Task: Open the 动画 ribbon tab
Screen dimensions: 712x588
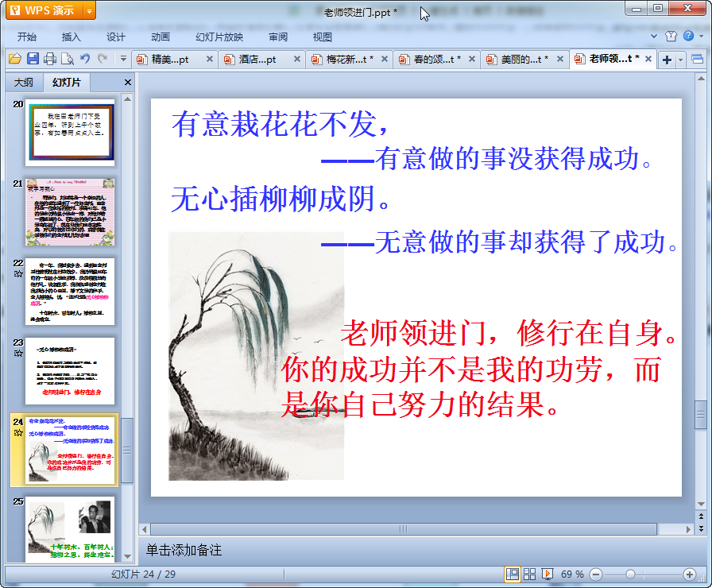Action: [x=161, y=37]
